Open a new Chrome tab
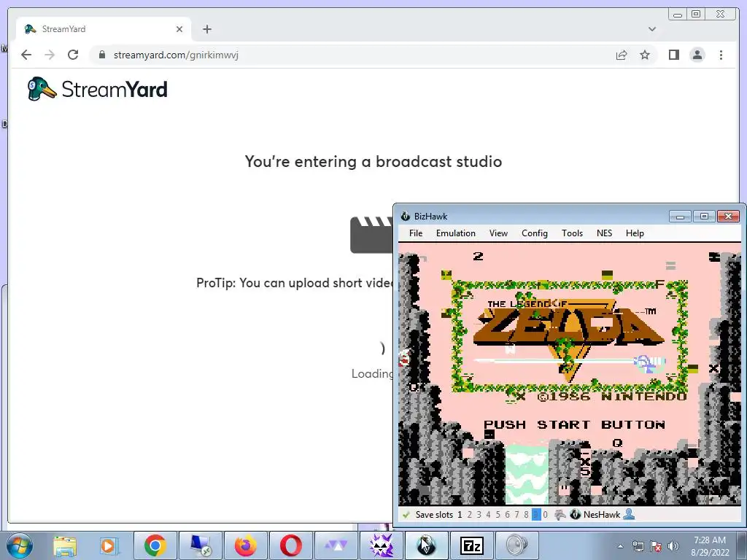Image resolution: width=747 pixels, height=560 pixels. (x=206, y=29)
